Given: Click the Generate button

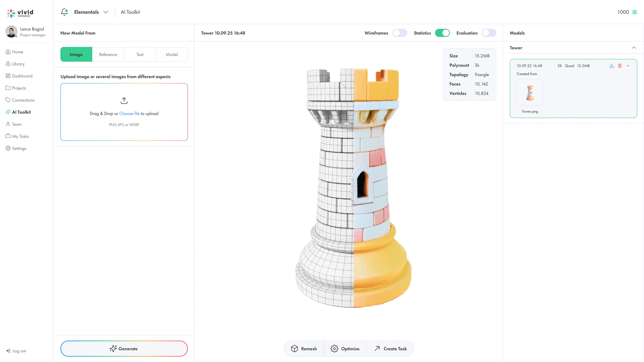Looking at the screenshot, I should [124, 349].
